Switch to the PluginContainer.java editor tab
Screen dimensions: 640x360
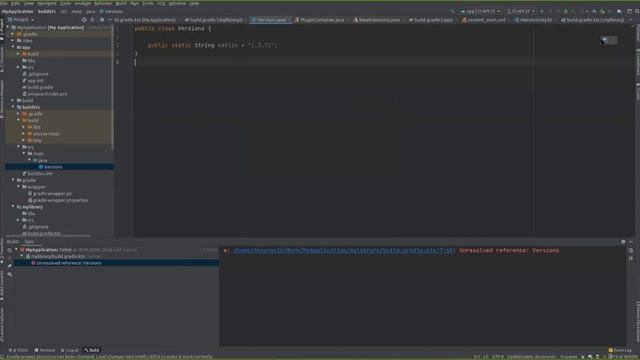(x=320, y=20)
